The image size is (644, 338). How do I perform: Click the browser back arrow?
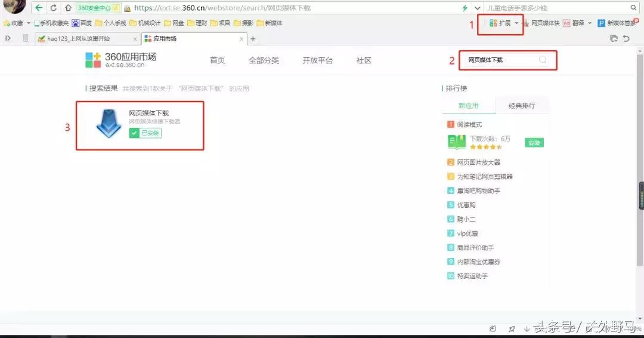(x=39, y=8)
